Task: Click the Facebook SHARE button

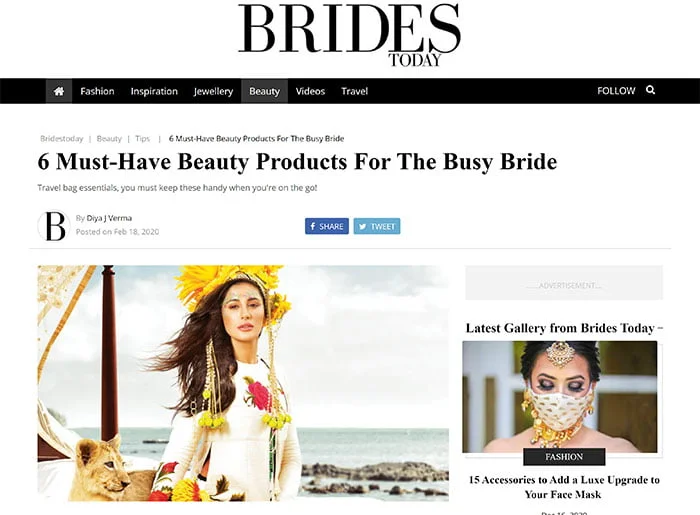Action: (x=327, y=226)
